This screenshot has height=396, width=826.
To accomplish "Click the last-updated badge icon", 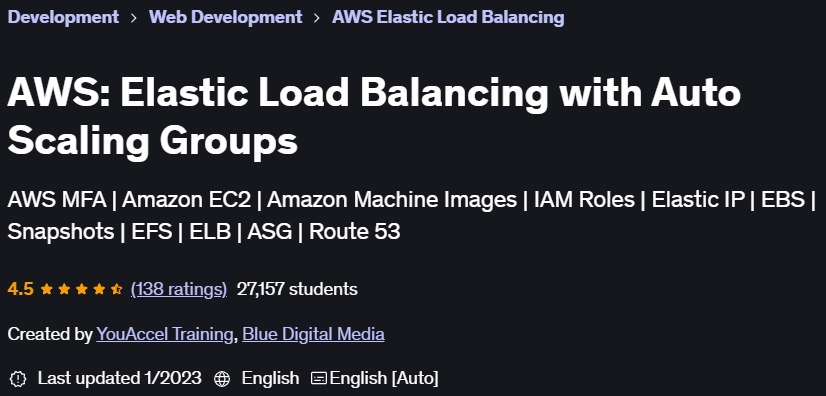I will 18,379.
